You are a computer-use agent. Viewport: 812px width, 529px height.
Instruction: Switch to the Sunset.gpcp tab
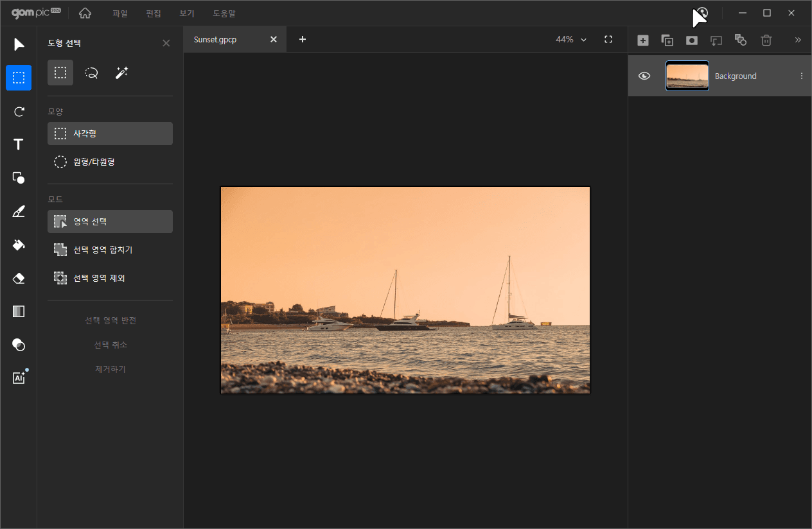(215, 40)
